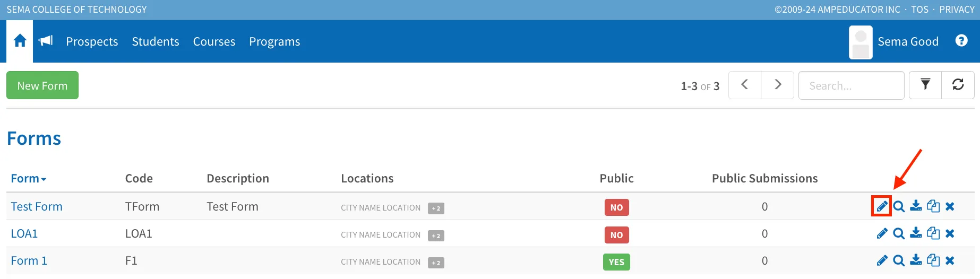
Task: Open the LOA1 form link
Action: (x=24, y=233)
